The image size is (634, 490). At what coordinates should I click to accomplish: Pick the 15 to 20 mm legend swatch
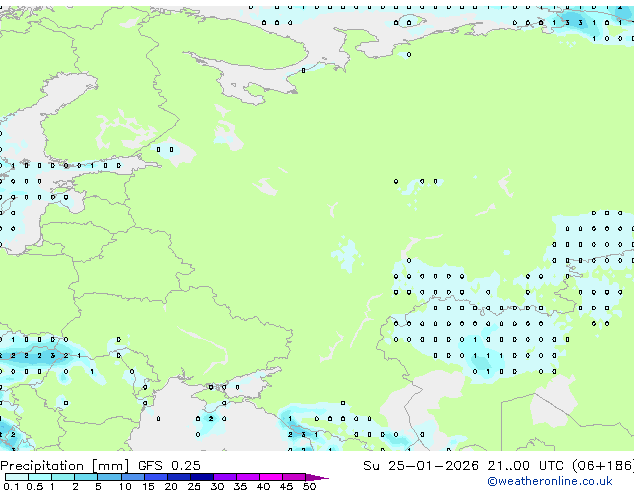pos(156,477)
